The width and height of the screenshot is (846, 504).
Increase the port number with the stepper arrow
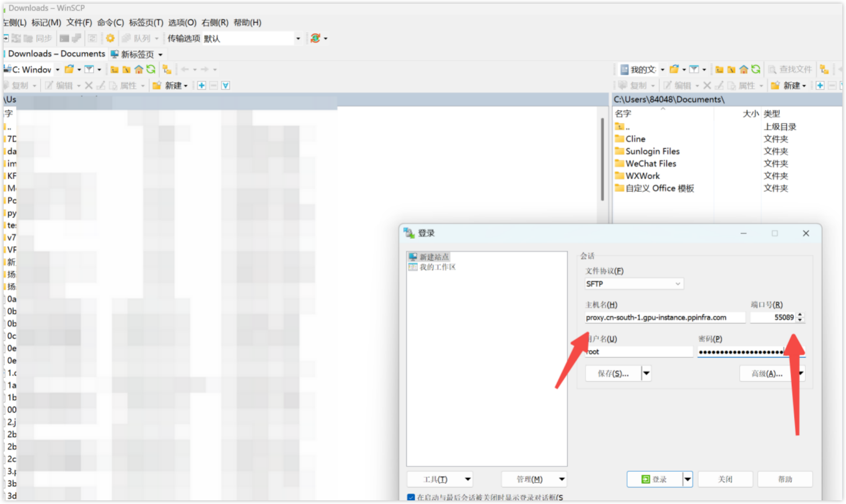(x=800, y=315)
